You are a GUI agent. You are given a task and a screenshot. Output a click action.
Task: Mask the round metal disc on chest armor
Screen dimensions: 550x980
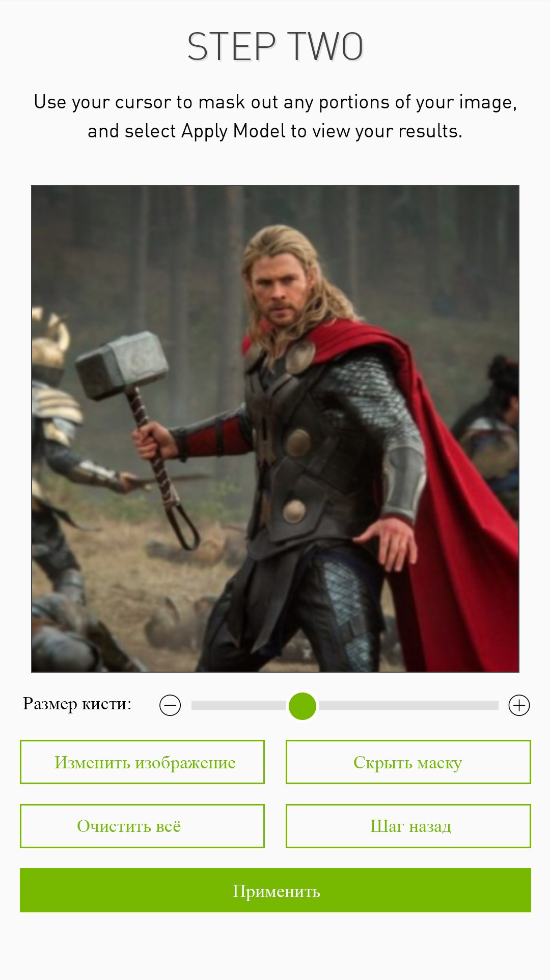tap(298, 443)
